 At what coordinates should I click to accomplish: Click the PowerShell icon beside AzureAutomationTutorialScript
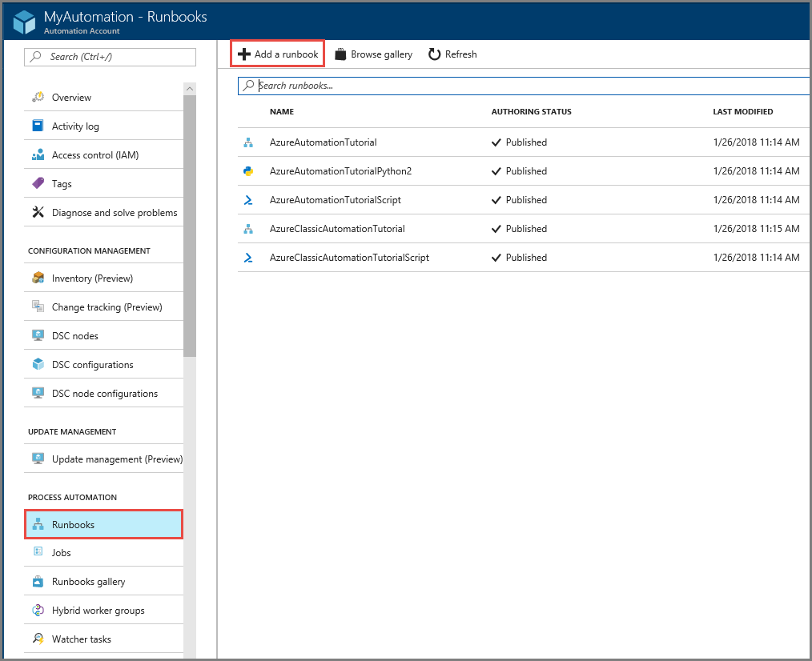(249, 200)
